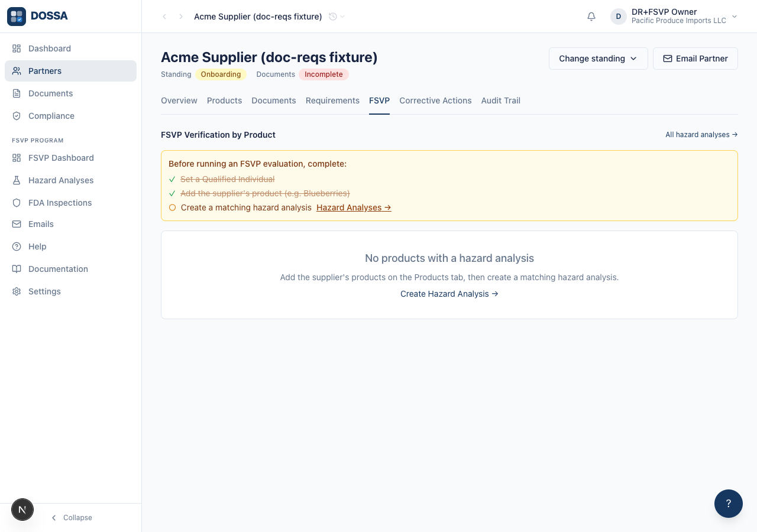Switch to the Documents tab
The width and height of the screenshot is (757, 532).
pyautogui.click(x=274, y=100)
